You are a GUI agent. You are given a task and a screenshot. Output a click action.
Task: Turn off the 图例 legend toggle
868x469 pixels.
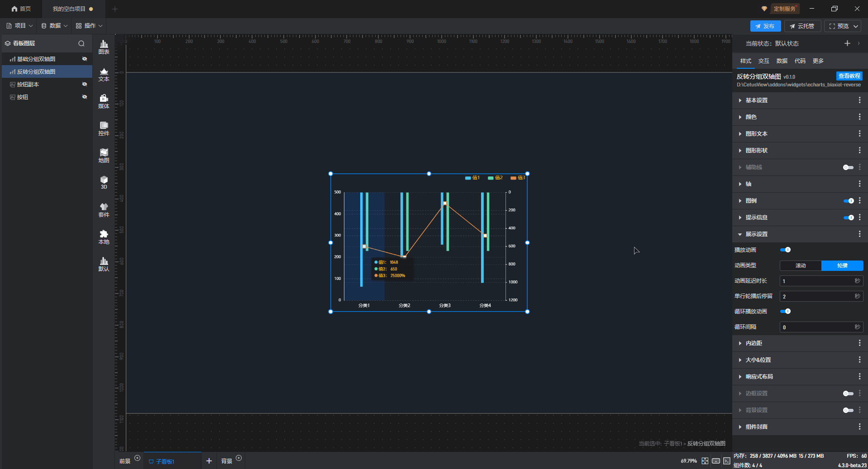tap(848, 201)
